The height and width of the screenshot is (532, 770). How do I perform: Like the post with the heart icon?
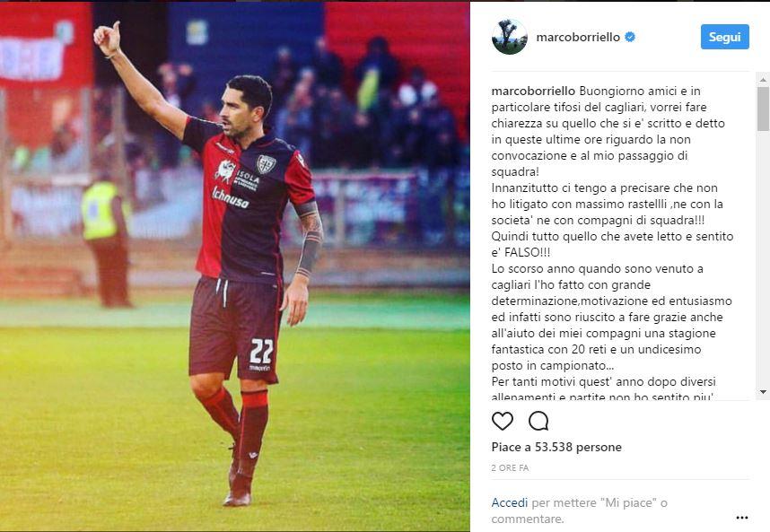[503, 421]
